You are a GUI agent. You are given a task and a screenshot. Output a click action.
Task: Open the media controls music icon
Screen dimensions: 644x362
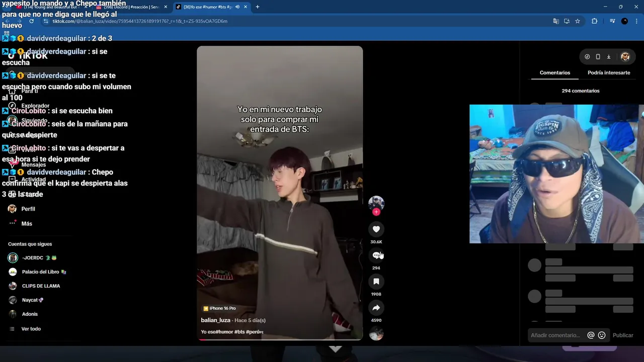[x=612, y=21]
